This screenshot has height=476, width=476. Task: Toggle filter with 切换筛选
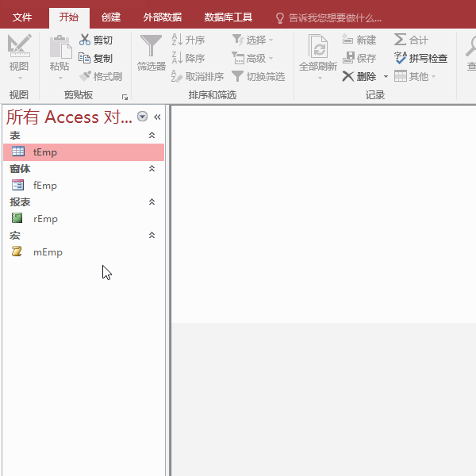tap(259, 76)
